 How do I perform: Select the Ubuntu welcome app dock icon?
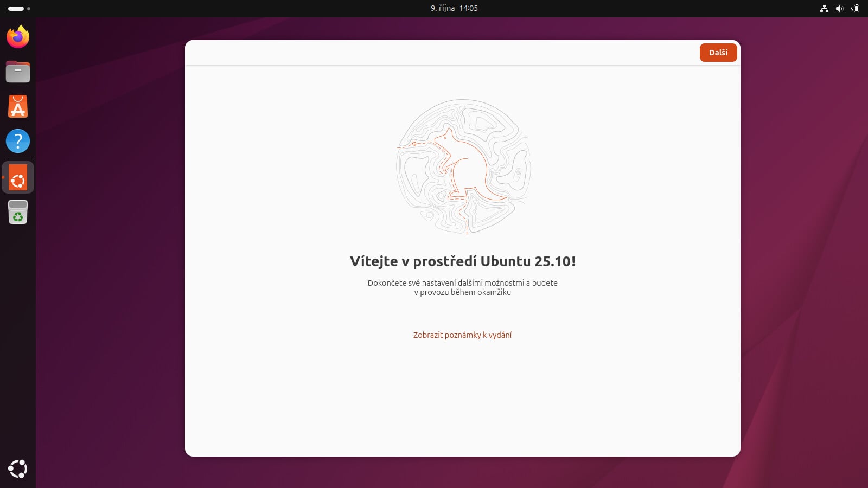coord(18,177)
